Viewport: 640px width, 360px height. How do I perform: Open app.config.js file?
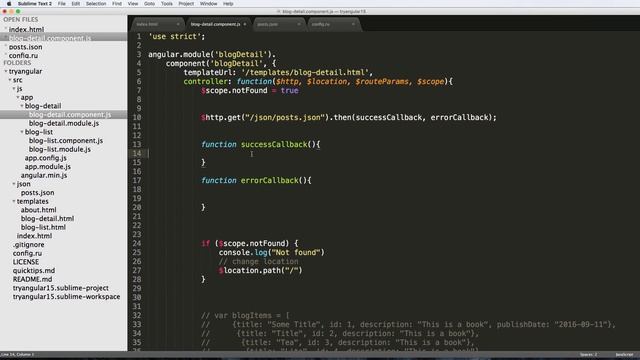(45, 158)
